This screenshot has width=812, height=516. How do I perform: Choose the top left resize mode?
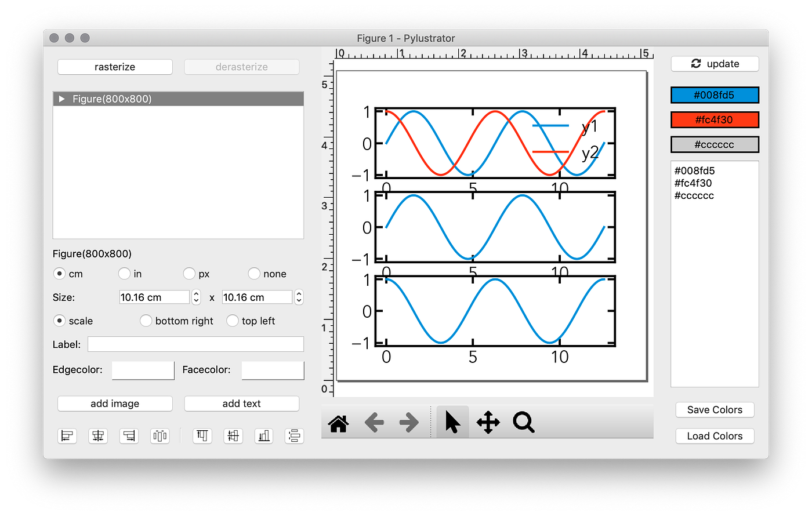pos(233,320)
